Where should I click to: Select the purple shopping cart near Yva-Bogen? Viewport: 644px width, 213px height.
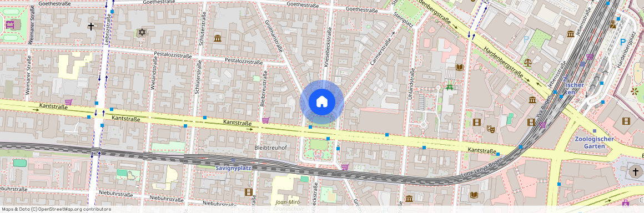pos(543,125)
